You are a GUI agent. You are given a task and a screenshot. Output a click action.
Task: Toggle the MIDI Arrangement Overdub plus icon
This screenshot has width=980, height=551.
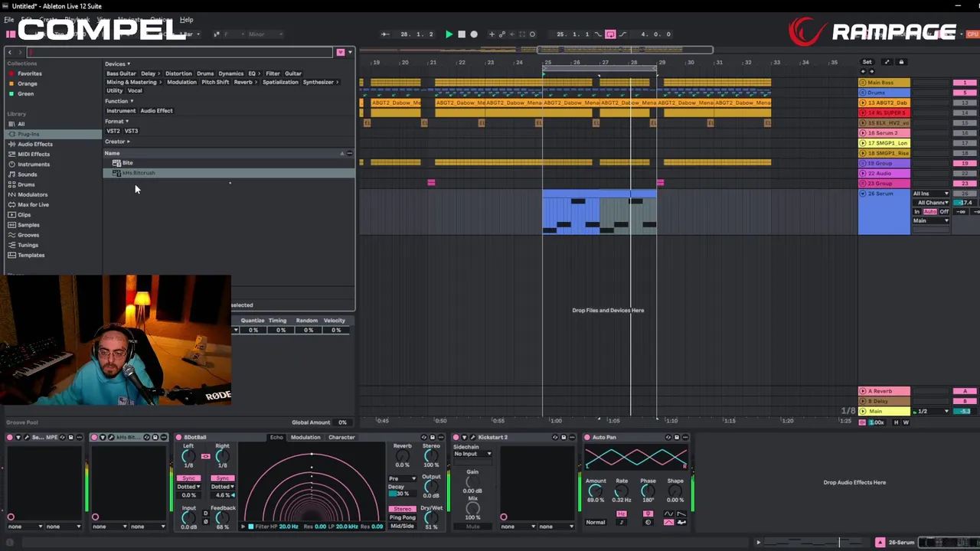tap(492, 34)
